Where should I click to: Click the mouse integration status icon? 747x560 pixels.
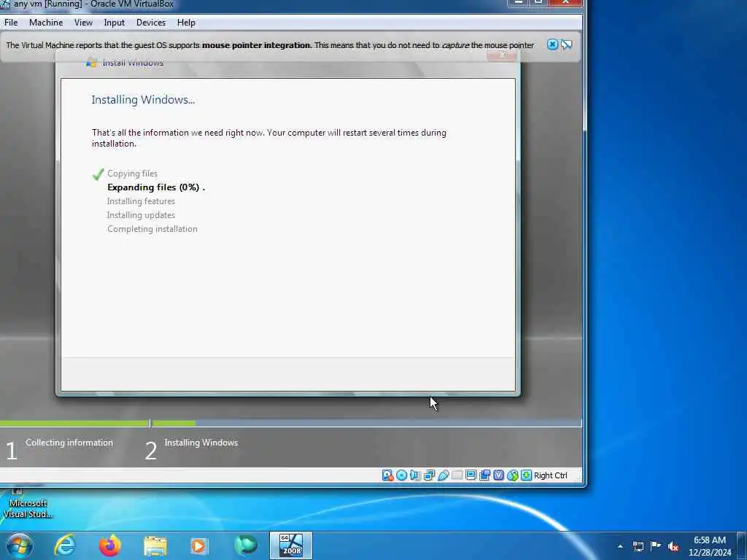[x=513, y=475]
